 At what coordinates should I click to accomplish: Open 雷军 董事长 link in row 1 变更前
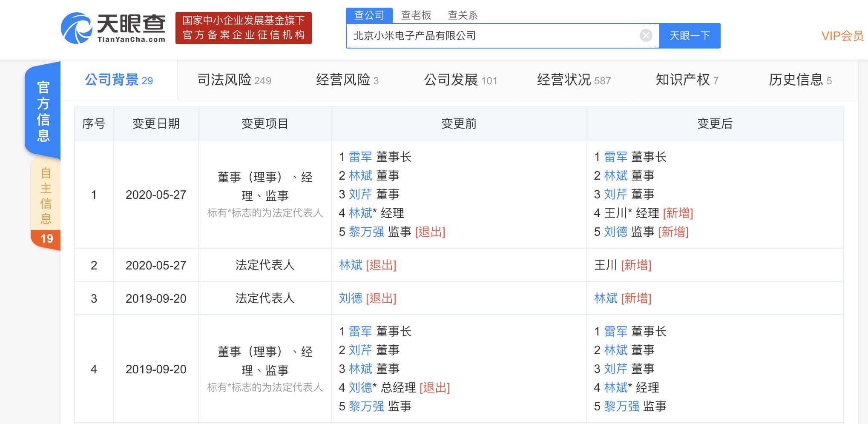click(x=360, y=157)
